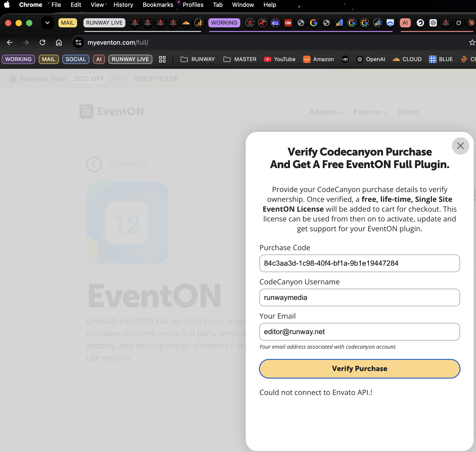Collapse the WORKING tab group in tab strip
Image resolution: width=476 pixels, height=452 pixels.
(x=224, y=23)
